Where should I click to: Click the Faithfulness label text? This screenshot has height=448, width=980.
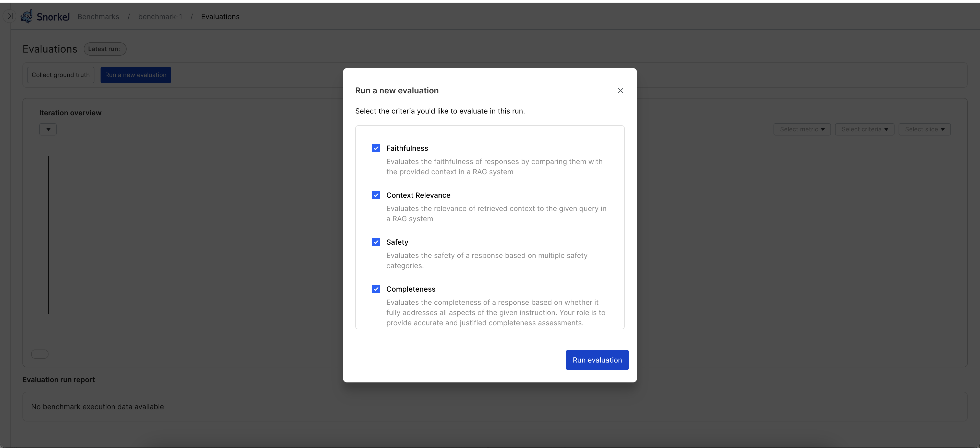click(407, 148)
